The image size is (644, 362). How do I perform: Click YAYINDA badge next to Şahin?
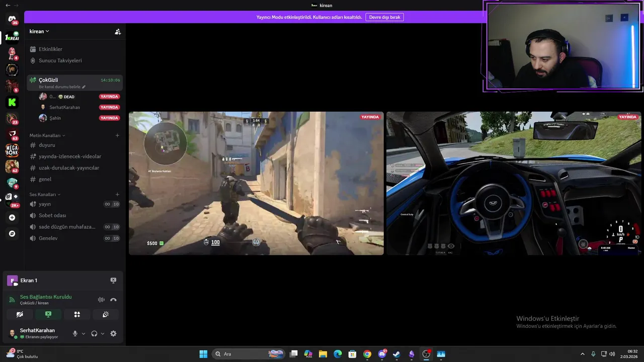pyautogui.click(x=109, y=118)
